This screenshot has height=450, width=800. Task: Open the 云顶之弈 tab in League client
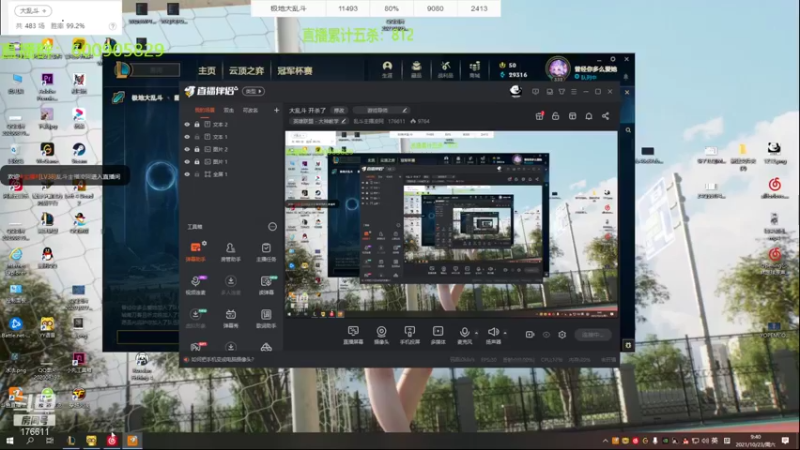pyautogui.click(x=246, y=71)
